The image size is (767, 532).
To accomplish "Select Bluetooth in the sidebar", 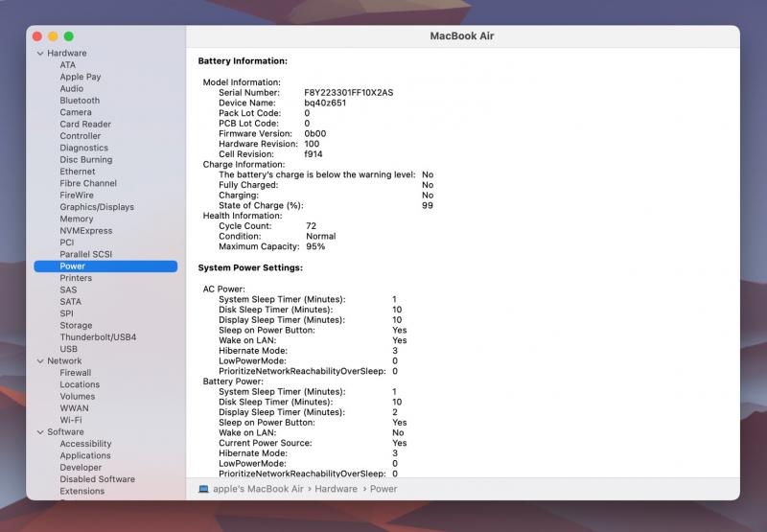I will (80, 101).
